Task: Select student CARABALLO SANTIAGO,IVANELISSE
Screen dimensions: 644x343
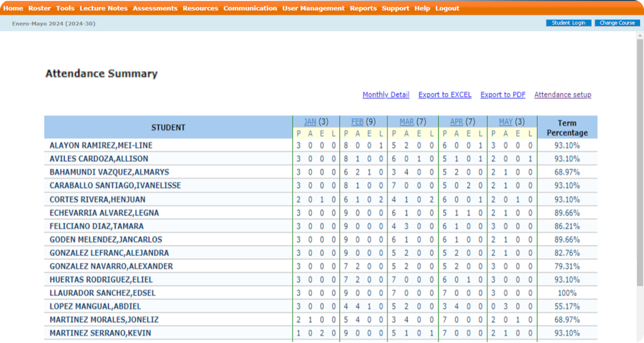Action: 115,185
